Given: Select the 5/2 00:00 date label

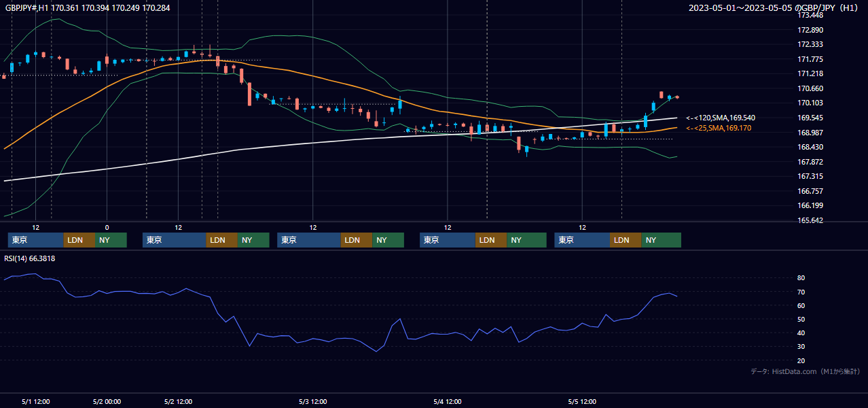Looking at the screenshot, I should click(x=107, y=401).
